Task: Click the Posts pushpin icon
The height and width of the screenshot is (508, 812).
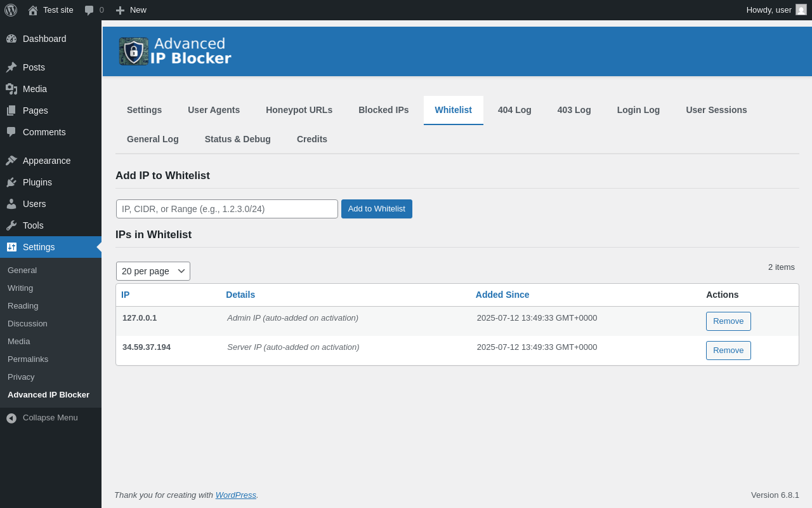Action: [11, 67]
